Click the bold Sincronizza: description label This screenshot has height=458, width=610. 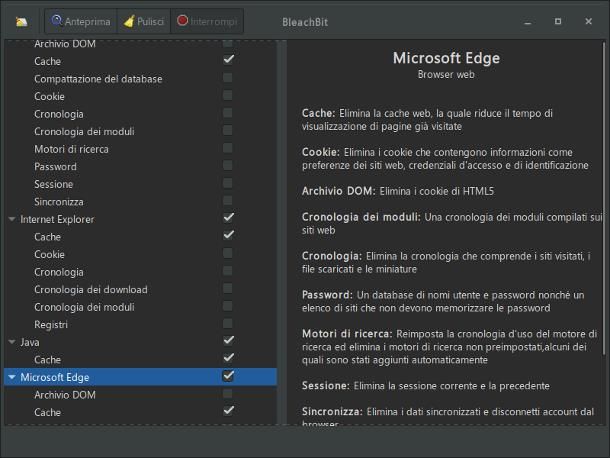[x=332, y=412]
